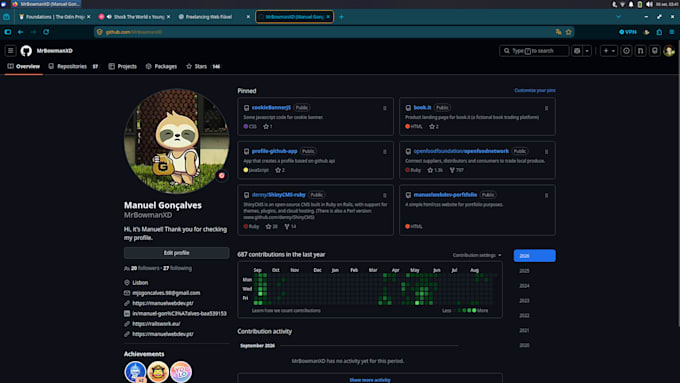The height and width of the screenshot is (383, 680).
Task: Grab the drag handle on book.it pin
Action: [546, 108]
